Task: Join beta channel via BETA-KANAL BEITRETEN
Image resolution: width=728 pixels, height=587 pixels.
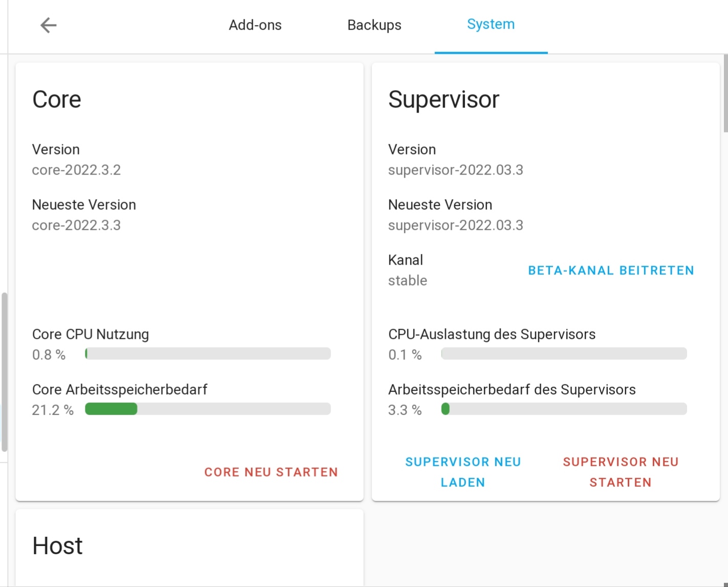Action: click(611, 270)
